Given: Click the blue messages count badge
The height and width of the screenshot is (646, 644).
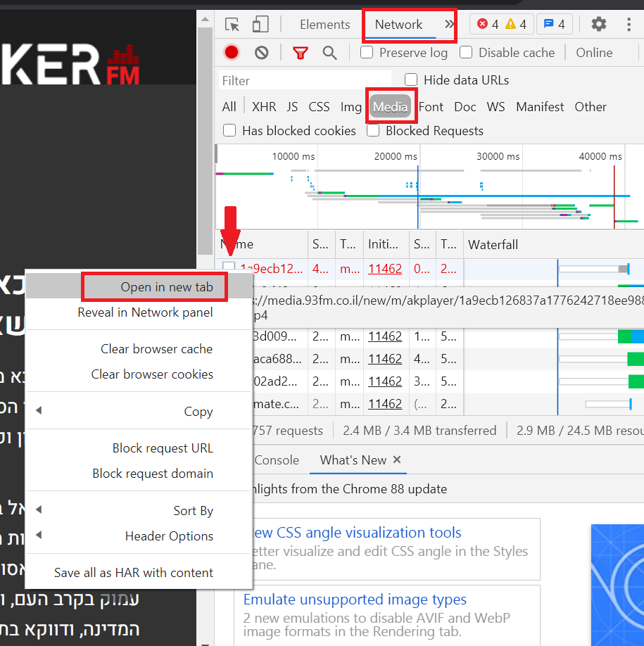Looking at the screenshot, I should [x=554, y=25].
